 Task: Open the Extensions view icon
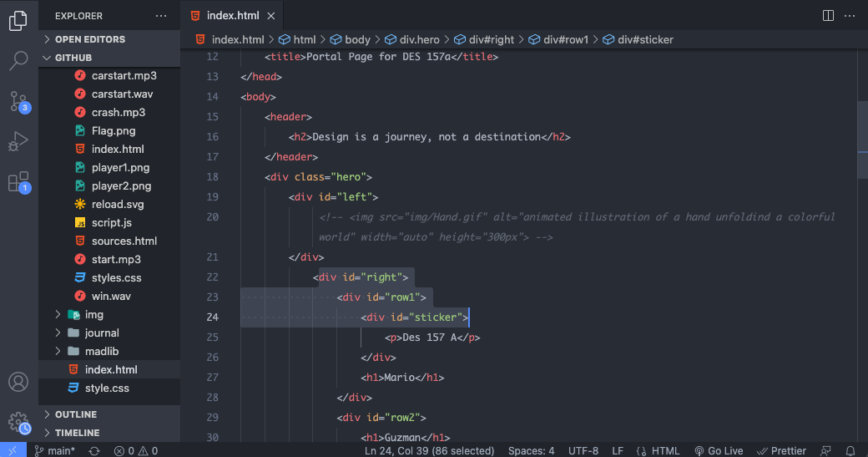pos(18,181)
